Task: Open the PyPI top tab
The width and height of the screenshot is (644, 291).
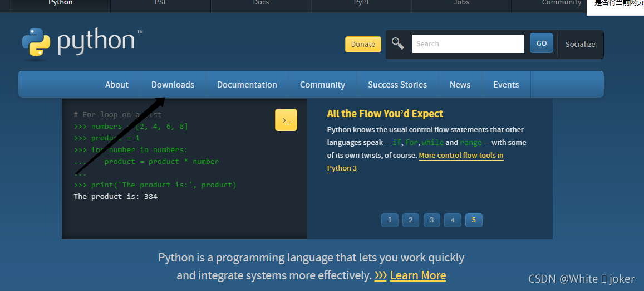Action: click(x=361, y=3)
